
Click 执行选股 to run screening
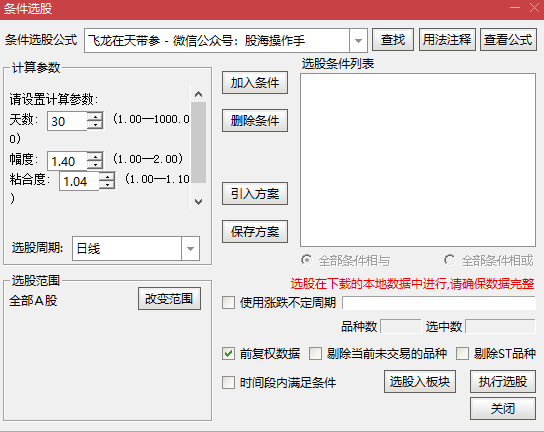[x=503, y=382]
